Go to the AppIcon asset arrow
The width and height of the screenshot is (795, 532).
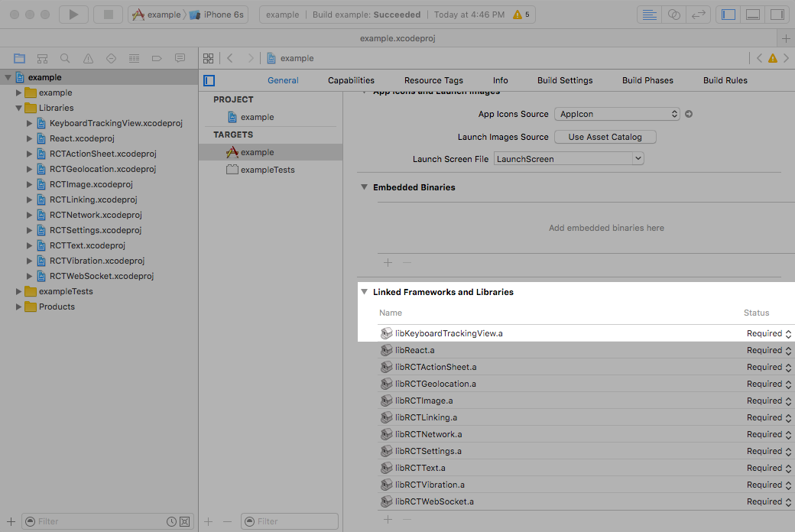[689, 114]
